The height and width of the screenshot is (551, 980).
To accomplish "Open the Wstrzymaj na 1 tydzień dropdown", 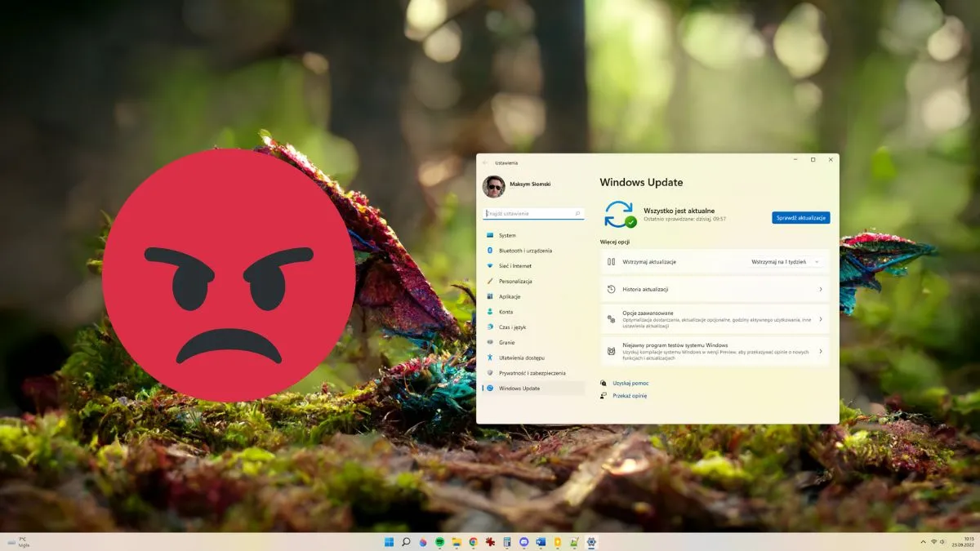I will [x=784, y=261].
